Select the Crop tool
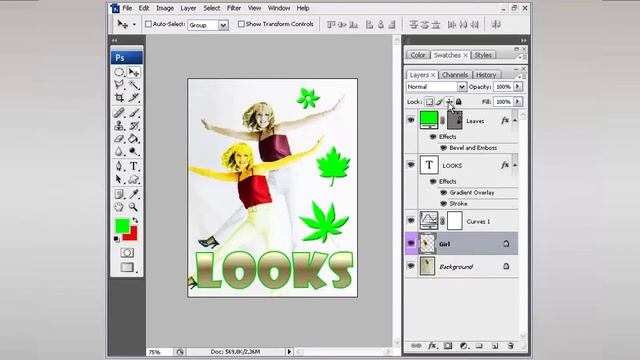The height and width of the screenshot is (360, 640). pos(119,98)
